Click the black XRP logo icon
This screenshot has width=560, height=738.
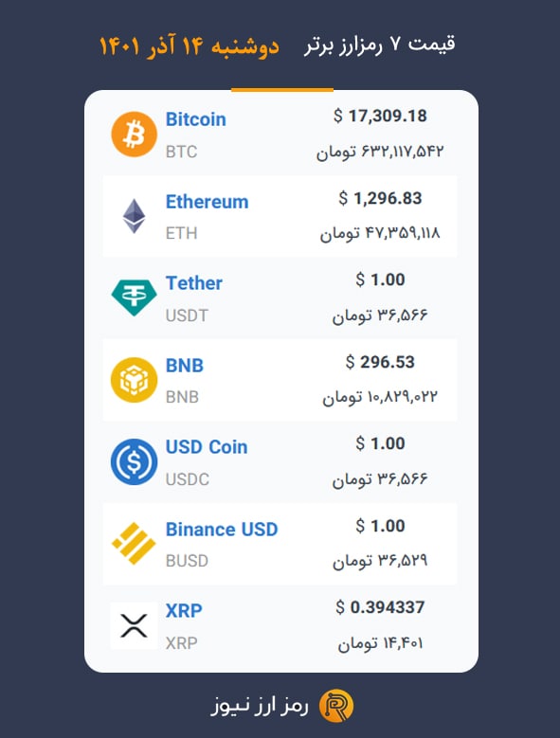(x=135, y=625)
